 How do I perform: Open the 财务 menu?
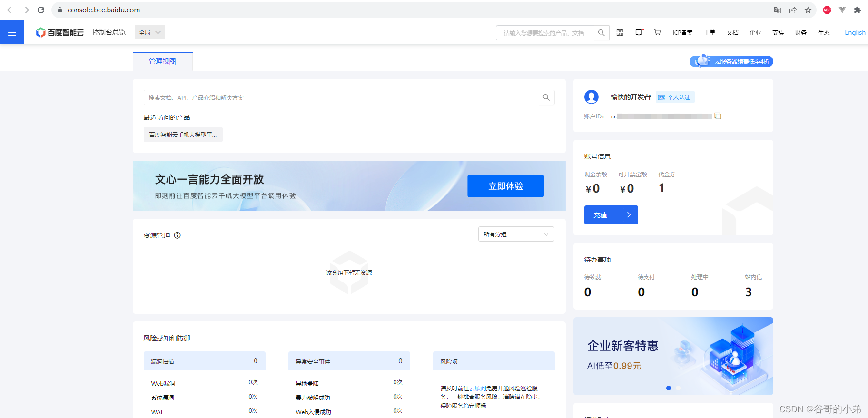(801, 33)
